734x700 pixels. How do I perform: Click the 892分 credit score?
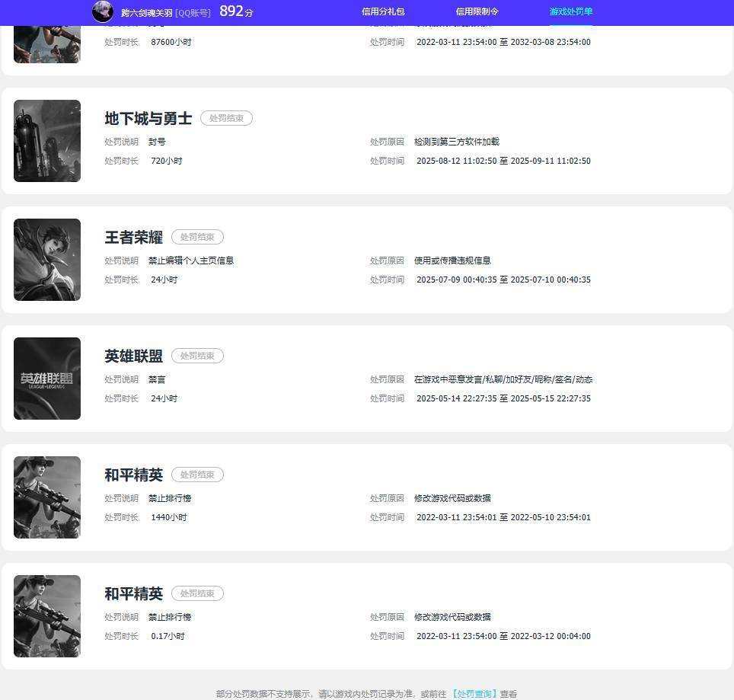coord(236,11)
